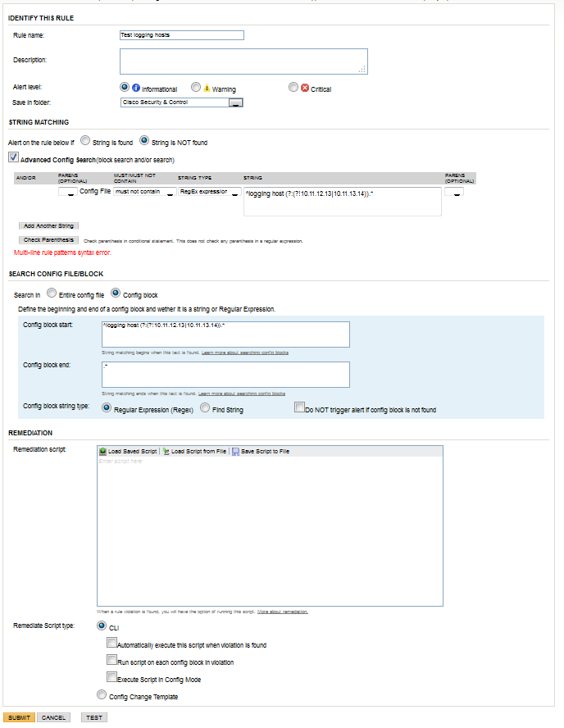This screenshot has width=564, height=728.
Task: Click the Load Saved Script icon
Action: 102,451
